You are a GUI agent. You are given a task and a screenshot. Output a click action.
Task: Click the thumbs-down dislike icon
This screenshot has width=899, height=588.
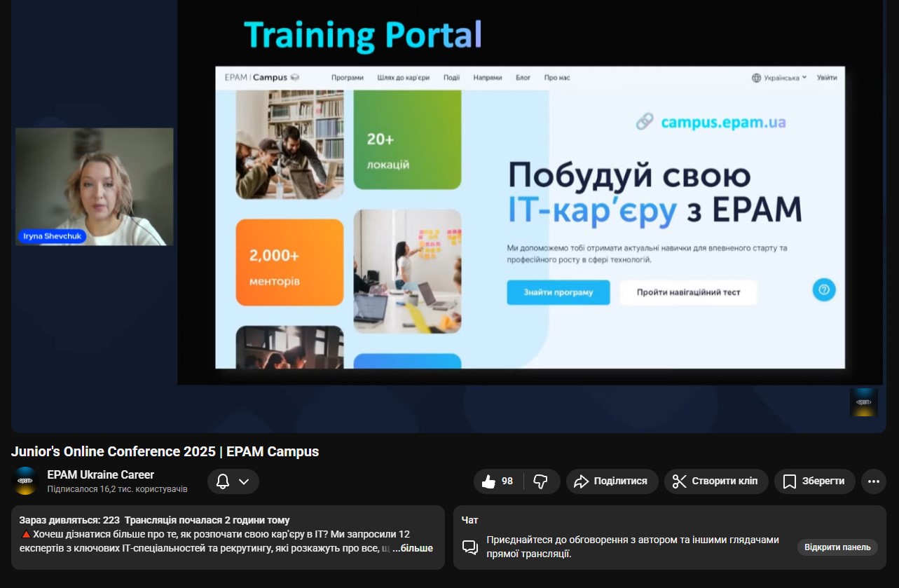(540, 481)
